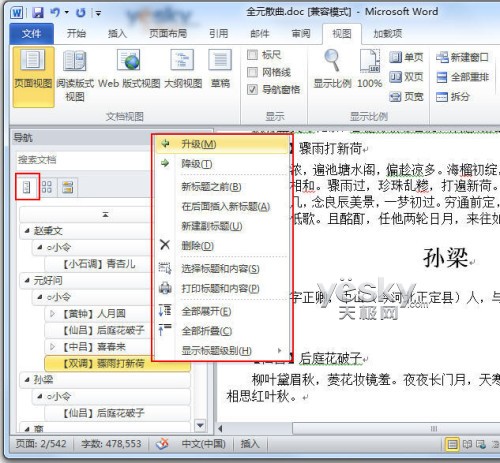
Task: Open the 加载项 ribbon tab
Action: pyautogui.click(x=387, y=34)
